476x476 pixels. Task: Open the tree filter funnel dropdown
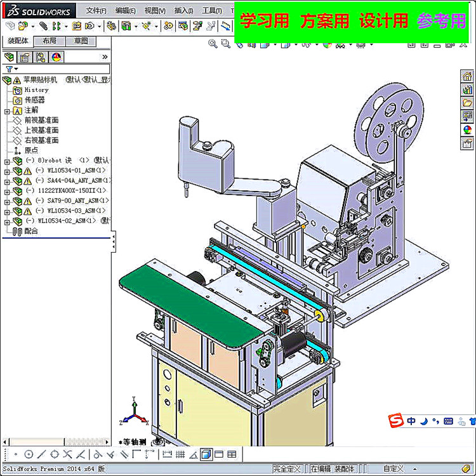(x=12, y=69)
